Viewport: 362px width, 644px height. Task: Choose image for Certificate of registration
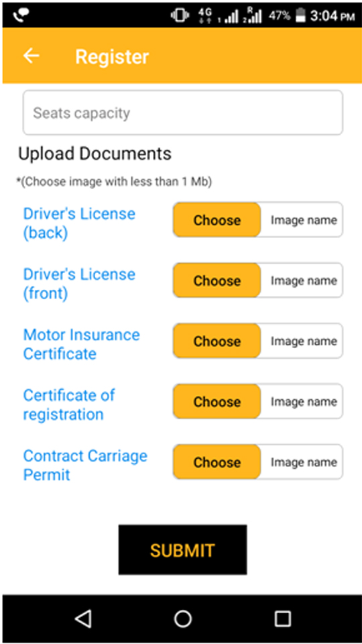[217, 401]
